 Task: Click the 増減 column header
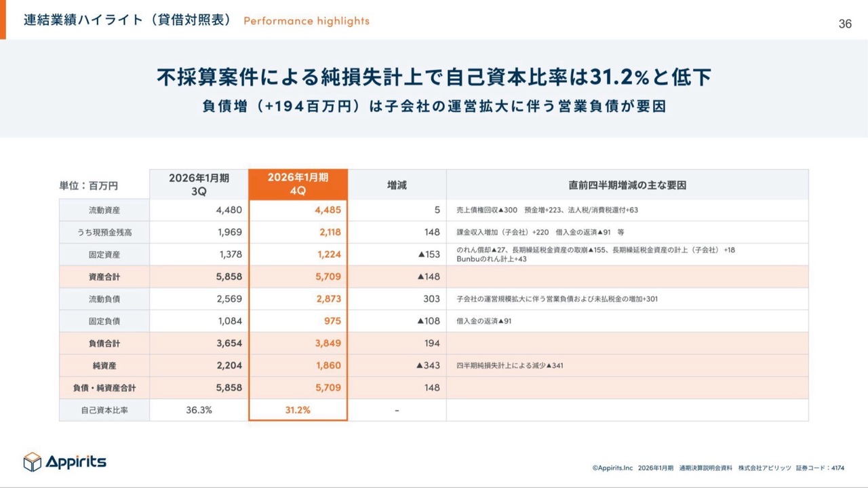[x=397, y=185]
